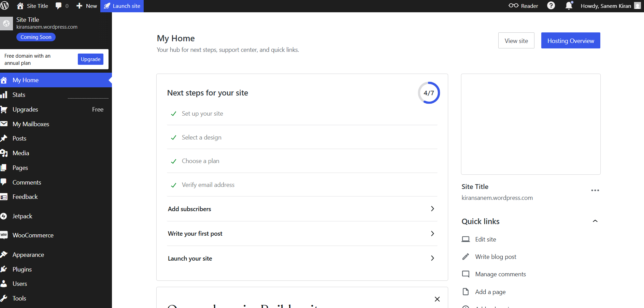Click the kiransanem.wordpress.com address under preview
This screenshot has width=644, height=308.
click(497, 198)
